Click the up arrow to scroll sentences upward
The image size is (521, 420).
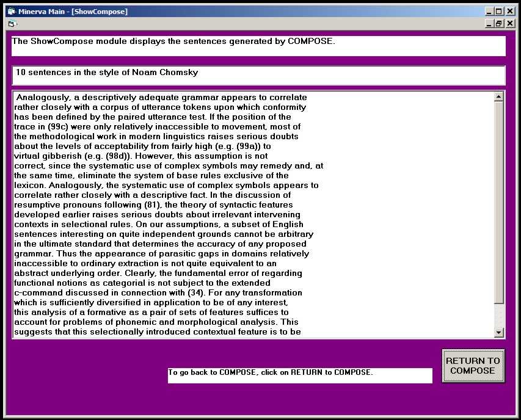coord(499,97)
